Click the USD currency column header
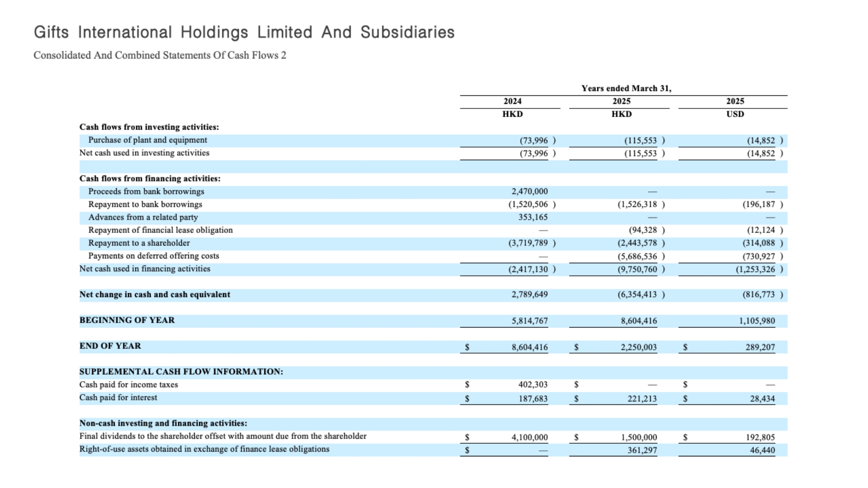Screen dimensions: 868x488 point(735,114)
